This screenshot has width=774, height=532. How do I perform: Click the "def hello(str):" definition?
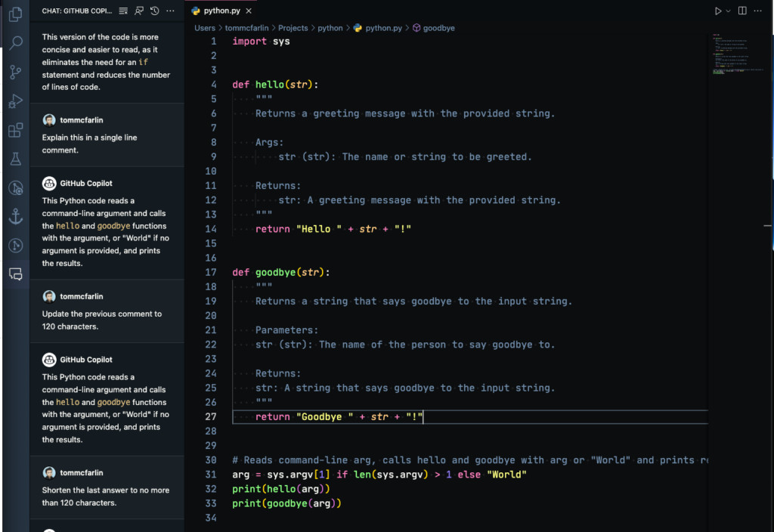(275, 85)
